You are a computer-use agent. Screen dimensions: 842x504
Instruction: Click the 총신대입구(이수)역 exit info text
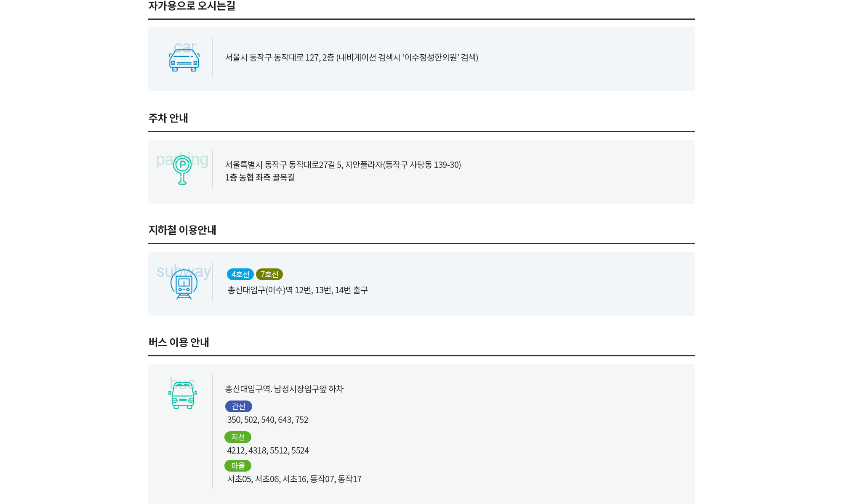[298, 290]
